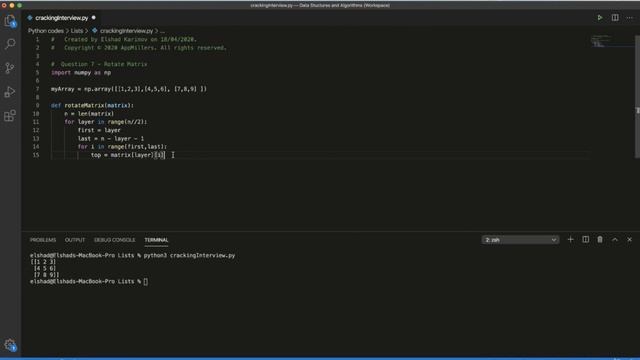Click the editor vertical scrollbar
The height and width of the screenshot is (360, 640).
pyautogui.click(x=637, y=96)
